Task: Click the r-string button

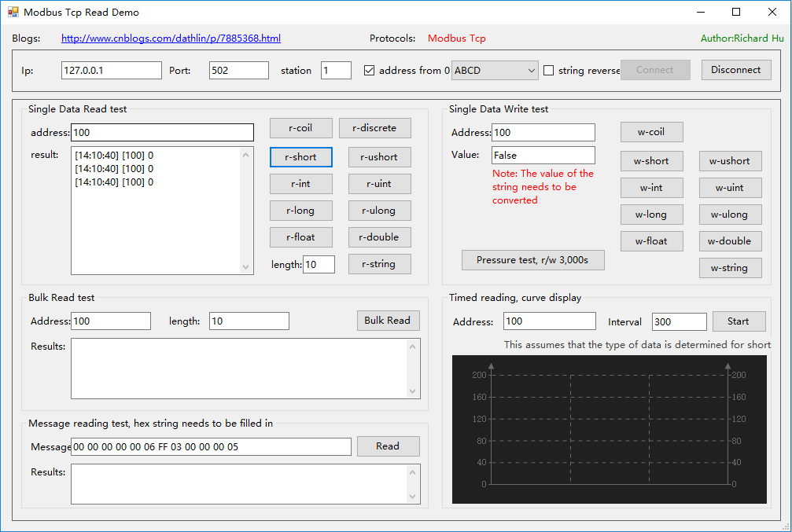Action: pyautogui.click(x=379, y=264)
